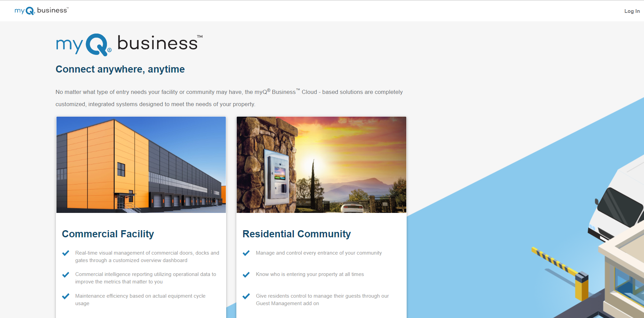Click the checkmark beside maintenance efficiency usage
644x318 pixels.
pyautogui.click(x=66, y=296)
